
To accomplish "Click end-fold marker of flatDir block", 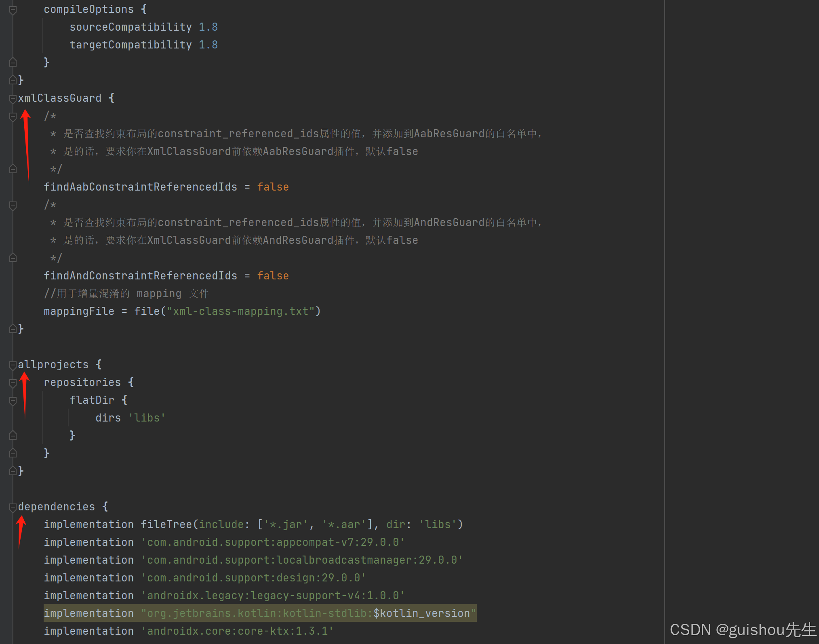I will 13,436.
